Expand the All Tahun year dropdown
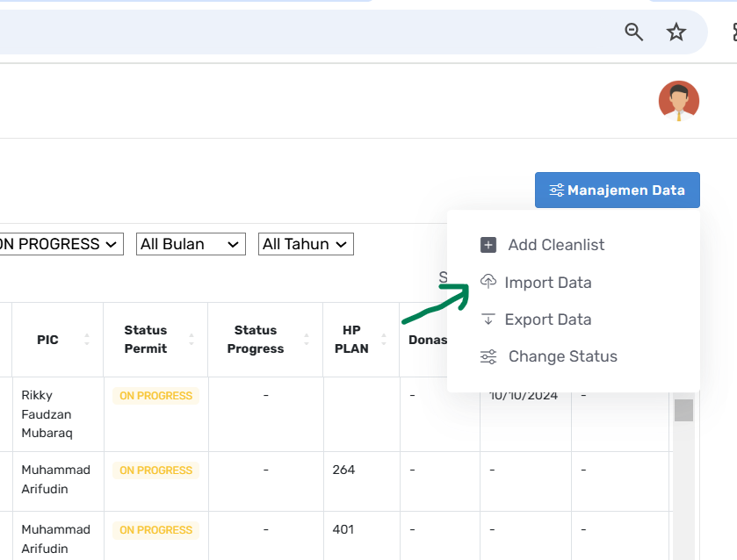Viewport: 737px width, 560px height. (x=306, y=244)
